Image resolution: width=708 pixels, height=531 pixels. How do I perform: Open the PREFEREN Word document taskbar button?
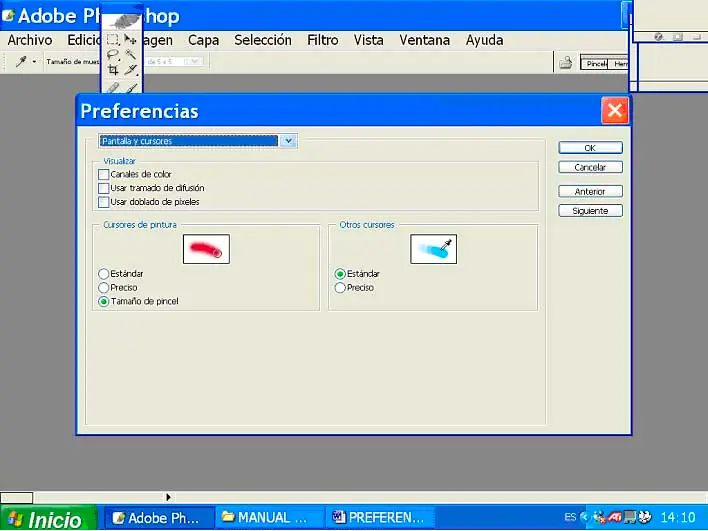pos(380,517)
